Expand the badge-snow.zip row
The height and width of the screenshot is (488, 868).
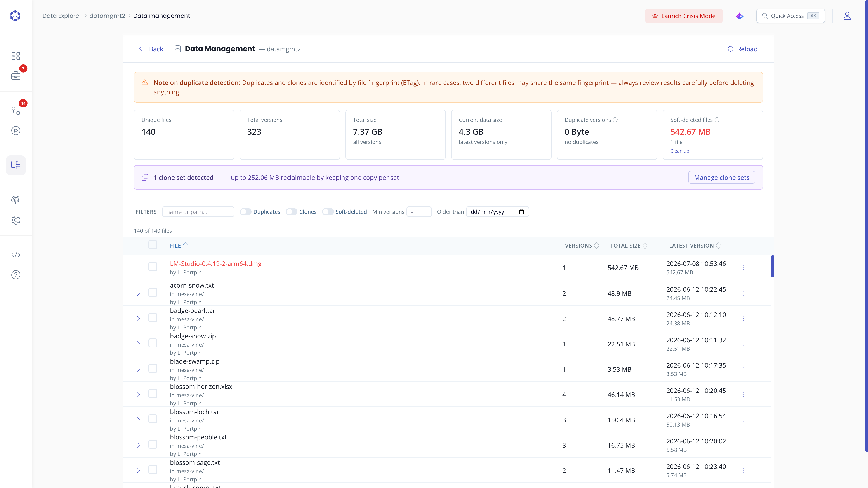click(x=138, y=344)
